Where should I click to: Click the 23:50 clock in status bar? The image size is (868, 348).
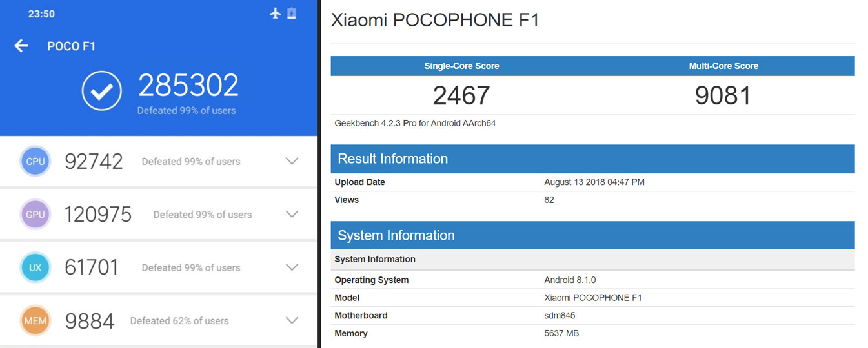point(41,14)
